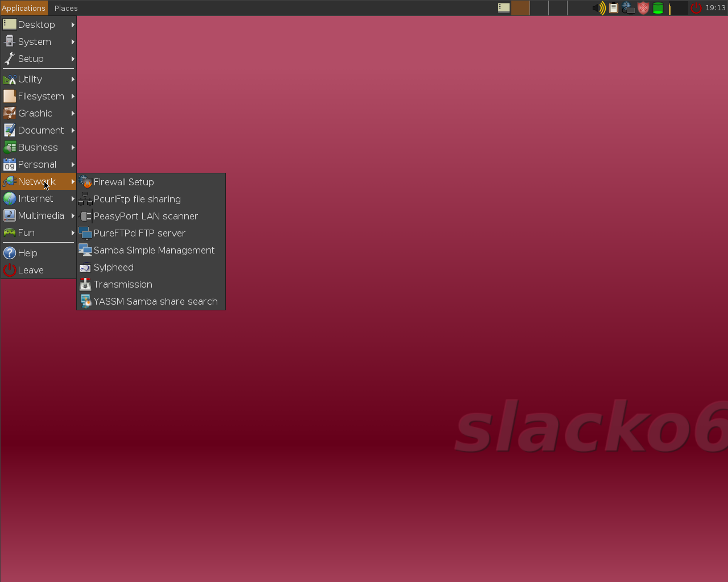Click the green storage cylinder tray icon
Image resolution: width=728 pixels, height=582 pixels.
[x=658, y=8]
